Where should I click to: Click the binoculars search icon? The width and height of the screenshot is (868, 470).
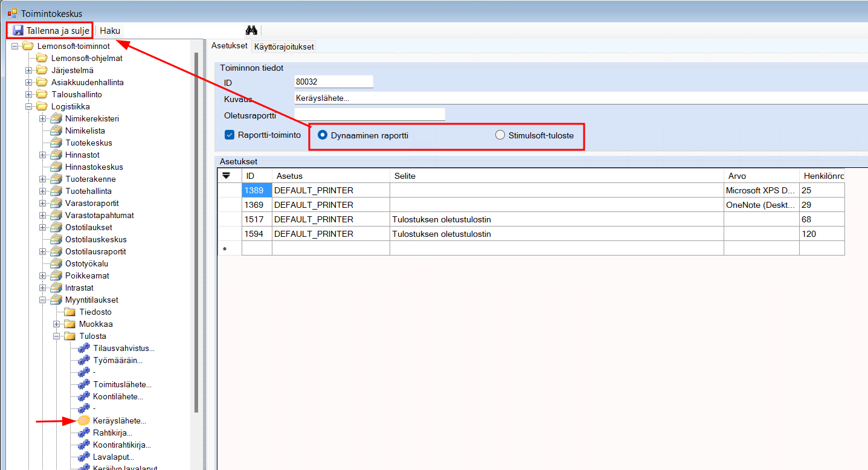[x=251, y=30]
